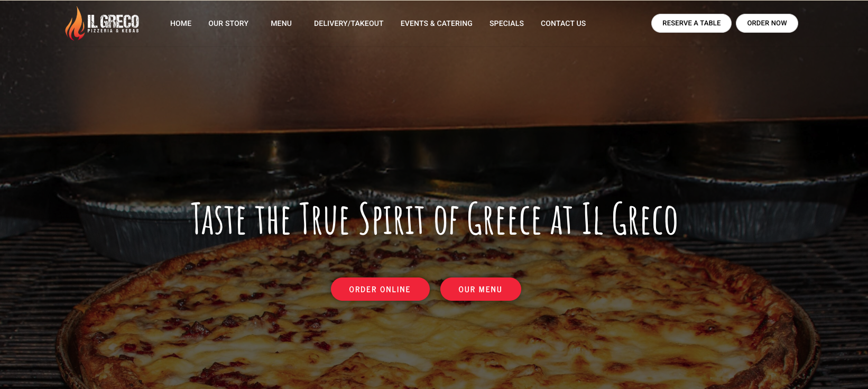
Task: Select Events & Catering nav link
Action: [x=437, y=23]
